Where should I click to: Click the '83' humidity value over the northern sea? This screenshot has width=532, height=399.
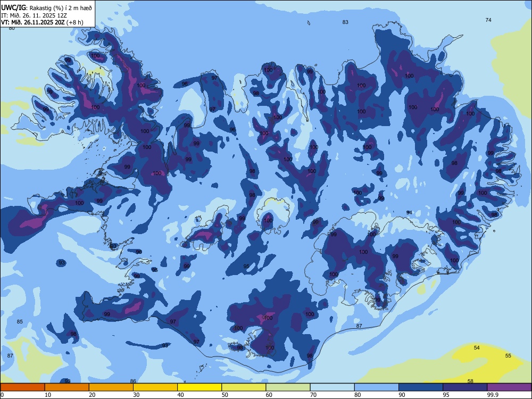[345, 22]
